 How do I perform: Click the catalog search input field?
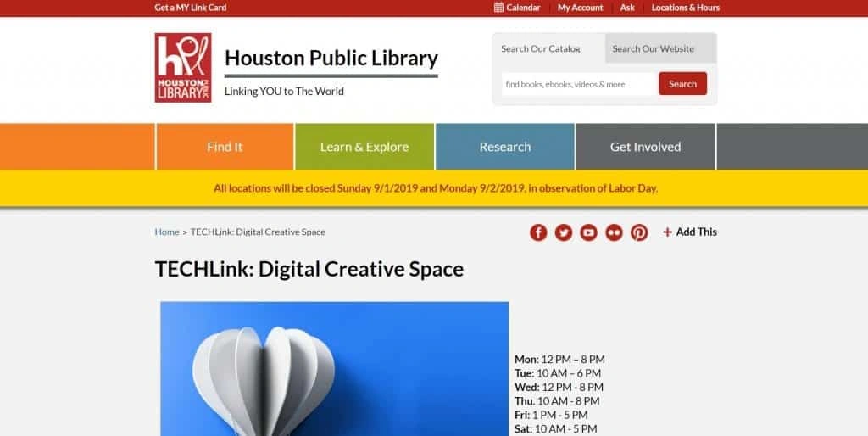click(x=578, y=84)
